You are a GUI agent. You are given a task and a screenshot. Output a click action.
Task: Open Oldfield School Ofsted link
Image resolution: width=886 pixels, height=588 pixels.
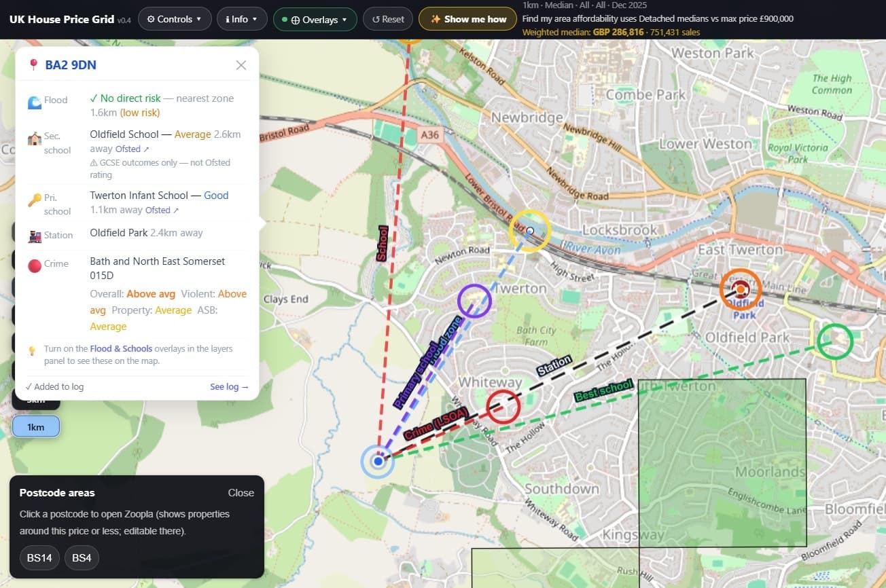tap(132, 149)
